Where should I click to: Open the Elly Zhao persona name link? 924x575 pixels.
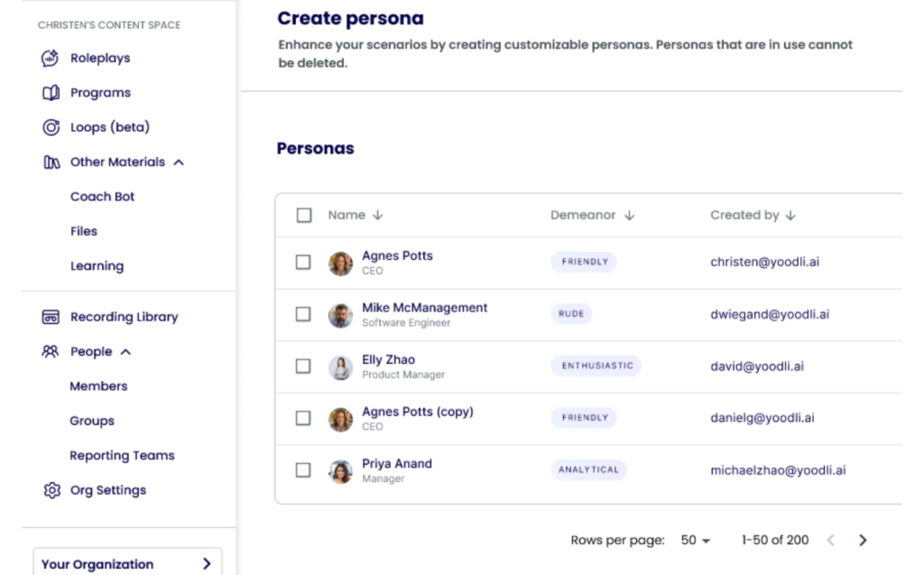[388, 359]
